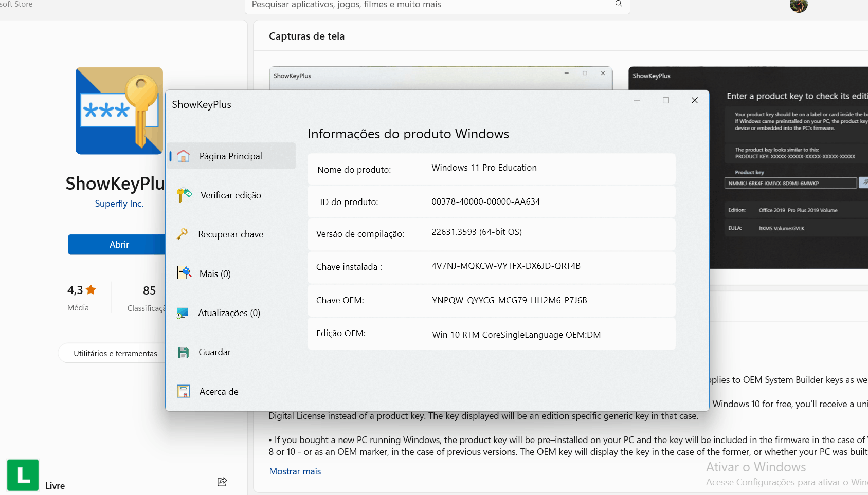Maximize the ShowKeyPlus window
The width and height of the screenshot is (868, 495).
point(666,100)
